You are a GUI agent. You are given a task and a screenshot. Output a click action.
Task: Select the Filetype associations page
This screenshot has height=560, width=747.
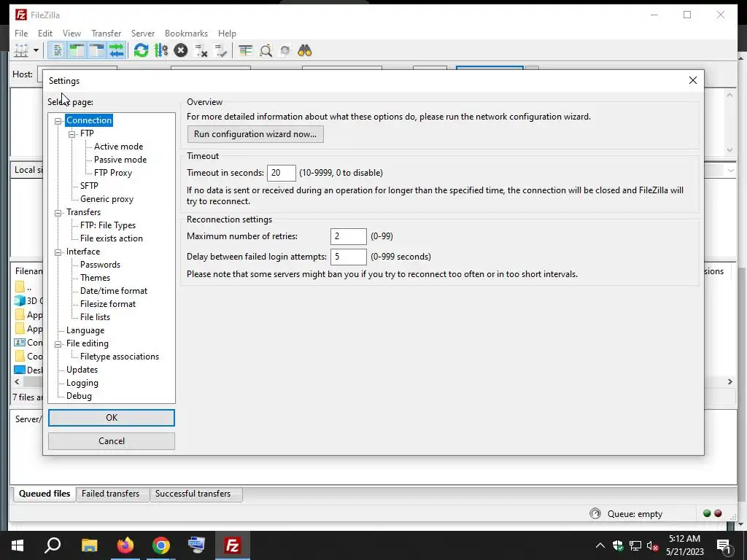tap(120, 356)
